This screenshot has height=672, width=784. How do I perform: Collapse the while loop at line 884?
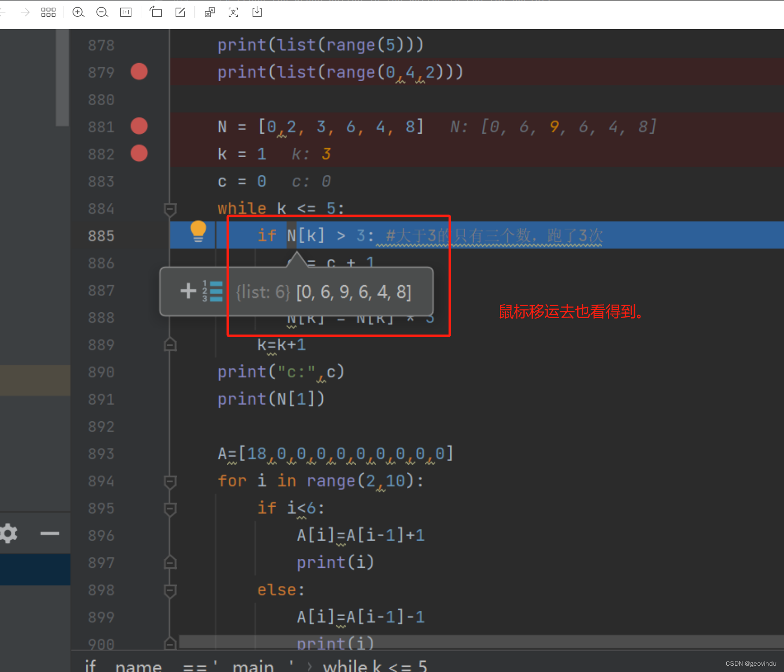coord(170,209)
